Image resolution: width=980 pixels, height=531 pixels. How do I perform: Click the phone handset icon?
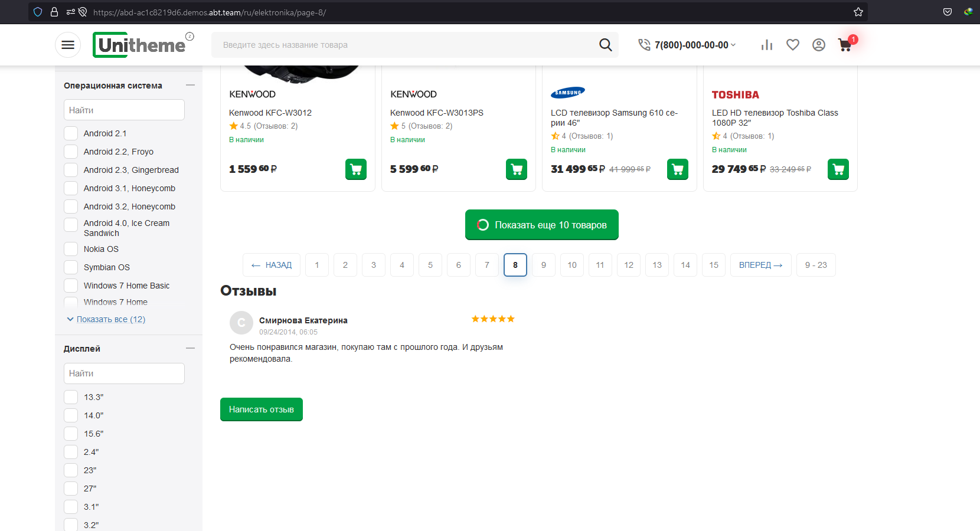(x=644, y=45)
